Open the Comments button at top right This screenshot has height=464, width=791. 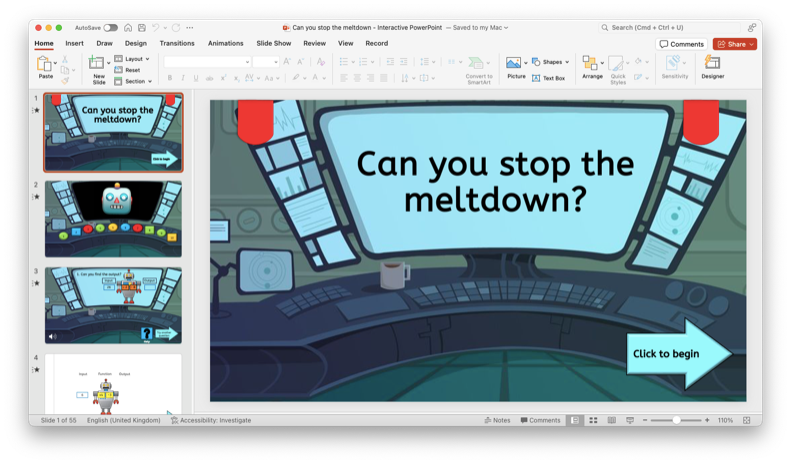(x=682, y=44)
